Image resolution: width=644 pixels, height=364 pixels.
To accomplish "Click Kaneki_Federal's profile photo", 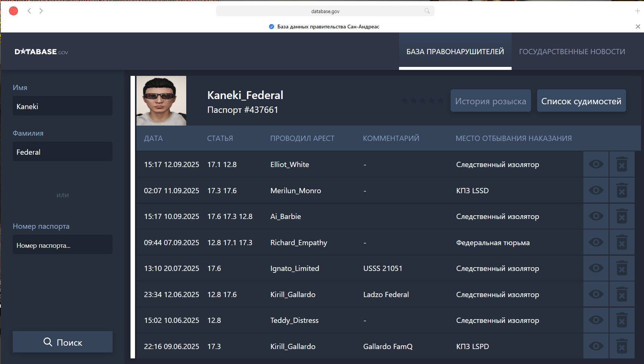I will pyautogui.click(x=161, y=101).
